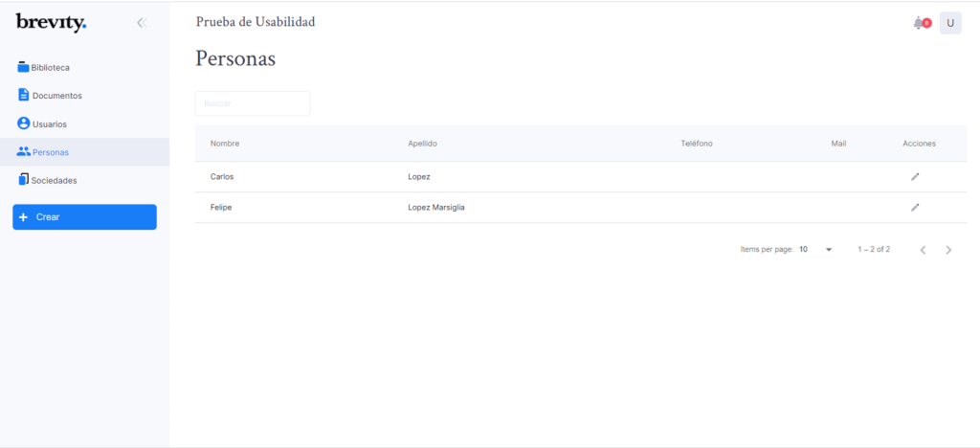Select the Felipe name cell
980x448 pixels.
pyautogui.click(x=221, y=208)
